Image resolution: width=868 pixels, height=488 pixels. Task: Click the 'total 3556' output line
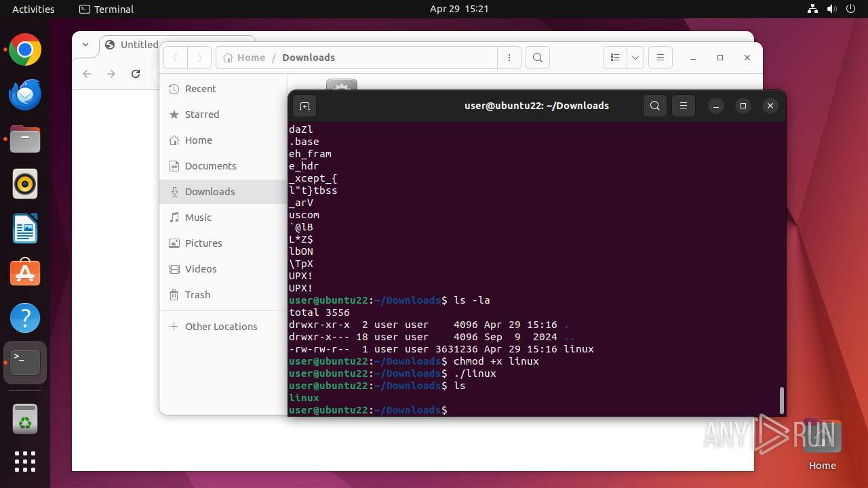pos(319,312)
